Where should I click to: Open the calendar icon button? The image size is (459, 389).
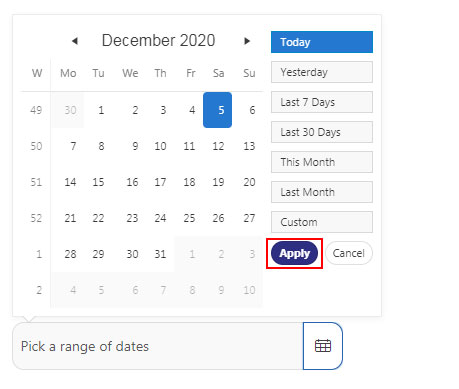click(x=323, y=346)
